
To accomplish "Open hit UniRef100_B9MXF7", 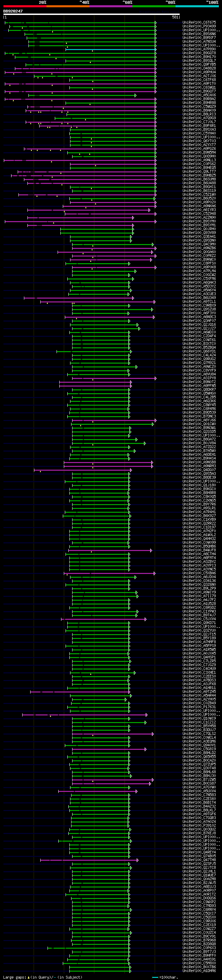I will [199, 38].
